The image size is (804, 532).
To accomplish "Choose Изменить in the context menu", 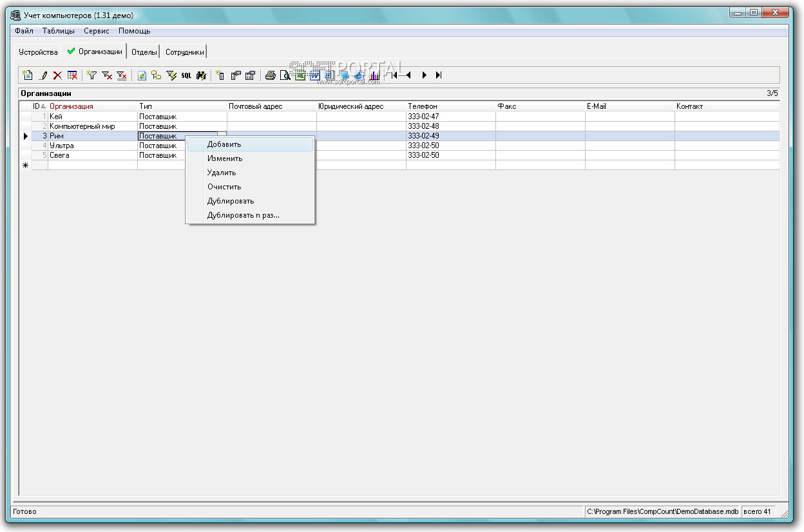I will click(x=250, y=158).
